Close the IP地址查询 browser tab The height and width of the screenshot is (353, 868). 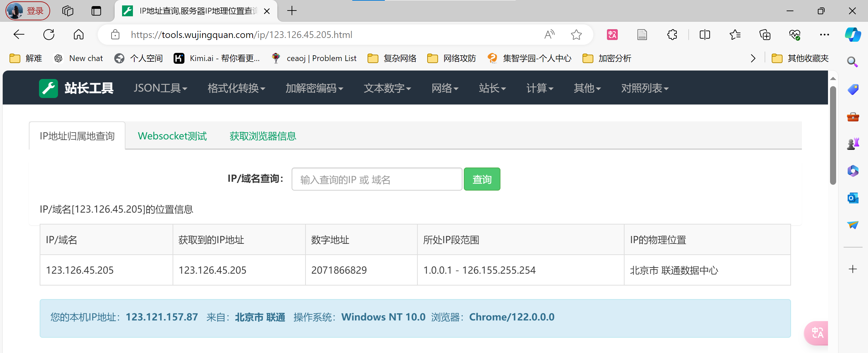click(x=267, y=11)
